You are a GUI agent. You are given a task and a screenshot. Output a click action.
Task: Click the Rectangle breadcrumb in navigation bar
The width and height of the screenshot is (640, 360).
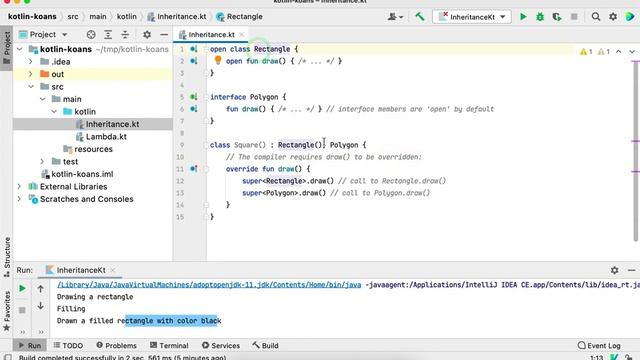240,17
